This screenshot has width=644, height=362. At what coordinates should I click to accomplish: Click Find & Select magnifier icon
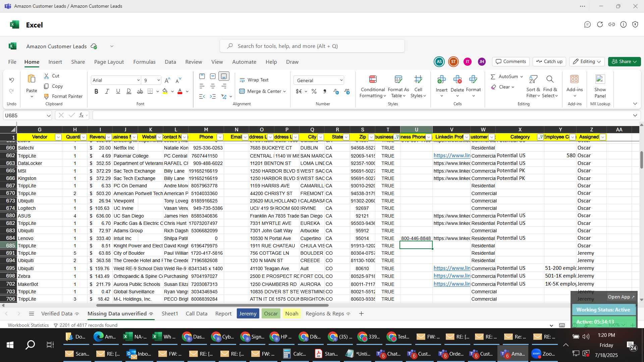(x=550, y=79)
